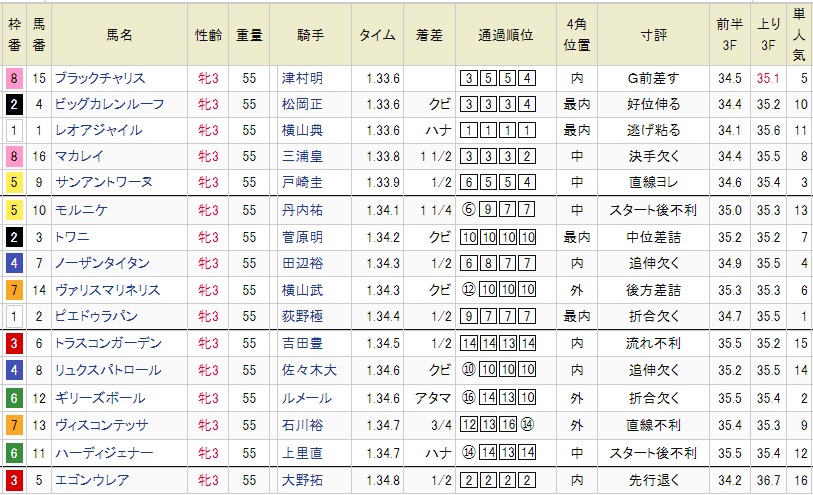Screen dimensions: 813x495
Task: Sort by タイム column header
Action: coord(378,34)
